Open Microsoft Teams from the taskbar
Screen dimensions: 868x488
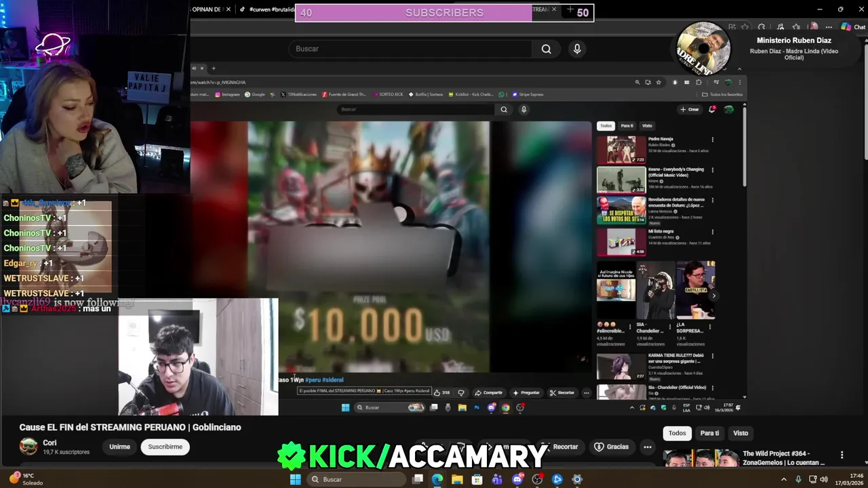[497, 479]
